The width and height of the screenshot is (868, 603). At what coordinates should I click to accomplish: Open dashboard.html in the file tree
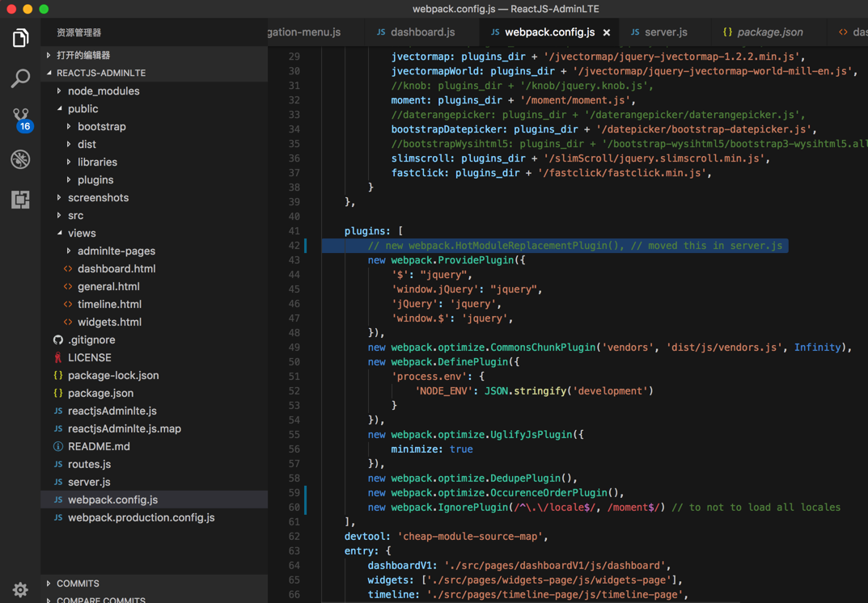(x=116, y=269)
